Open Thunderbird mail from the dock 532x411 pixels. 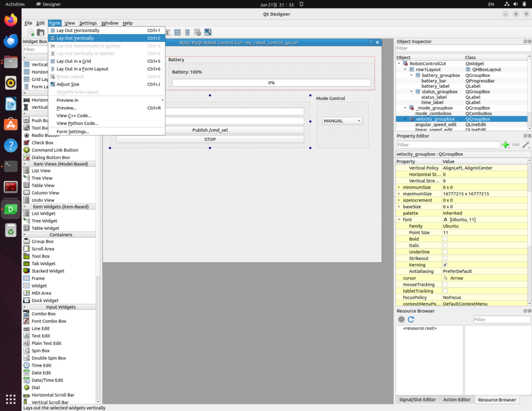coord(10,41)
